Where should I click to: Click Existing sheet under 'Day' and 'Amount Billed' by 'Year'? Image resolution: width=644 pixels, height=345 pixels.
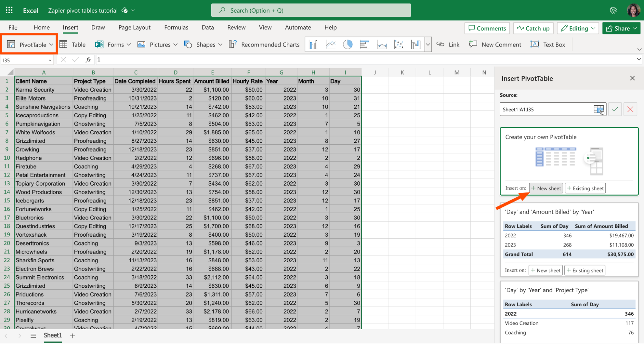pyautogui.click(x=585, y=270)
